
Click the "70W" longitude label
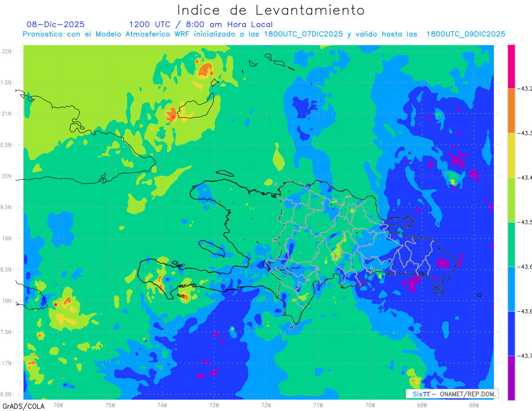coord(370,405)
